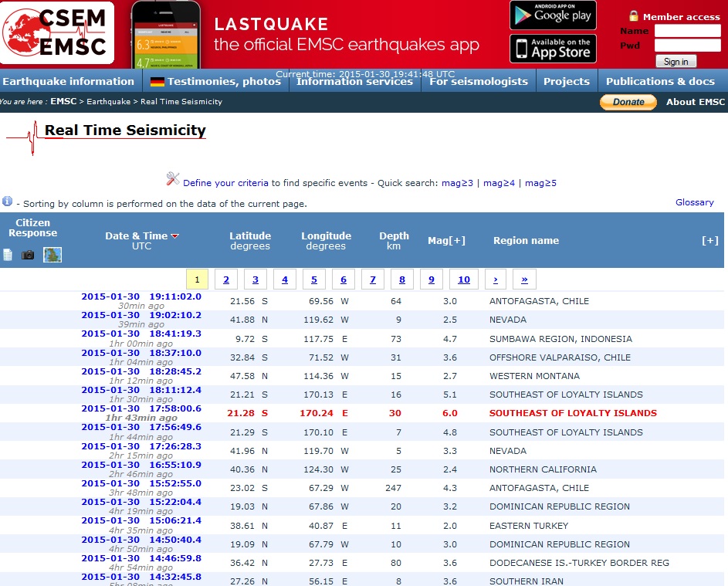Quick search mag≥3 link

(457, 183)
